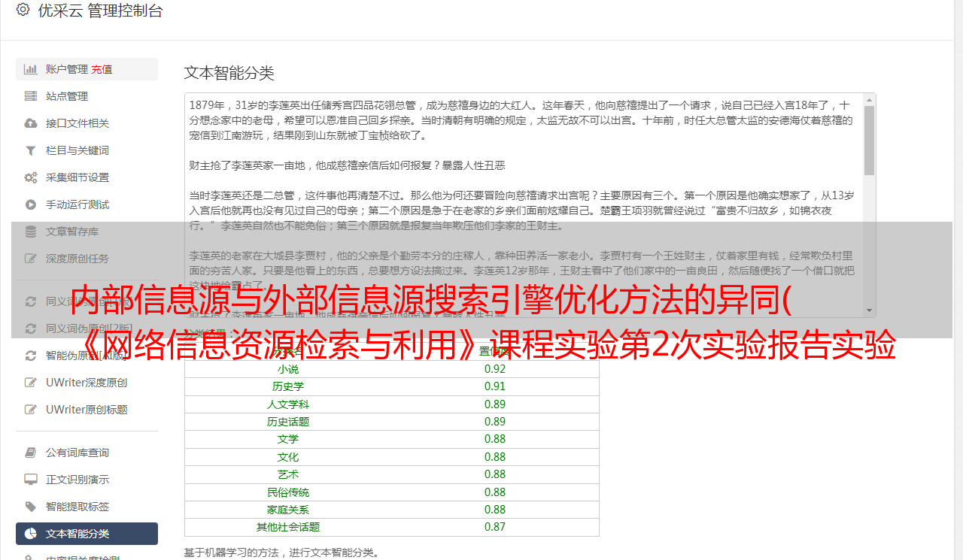Select the 人文学科 category cell
The height and width of the screenshot is (560, 963).
click(x=288, y=404)
